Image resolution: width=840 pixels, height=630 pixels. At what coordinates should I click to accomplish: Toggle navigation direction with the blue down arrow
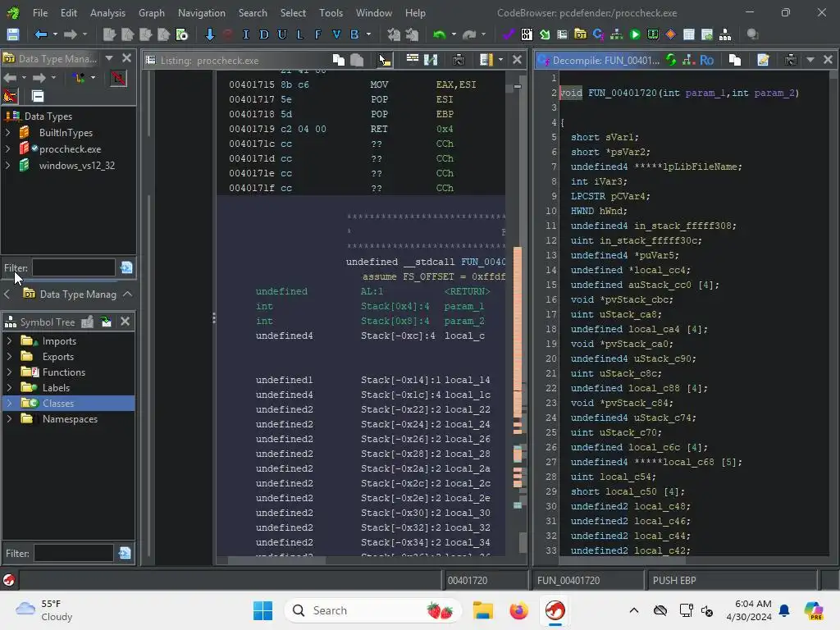coord(209,34)
